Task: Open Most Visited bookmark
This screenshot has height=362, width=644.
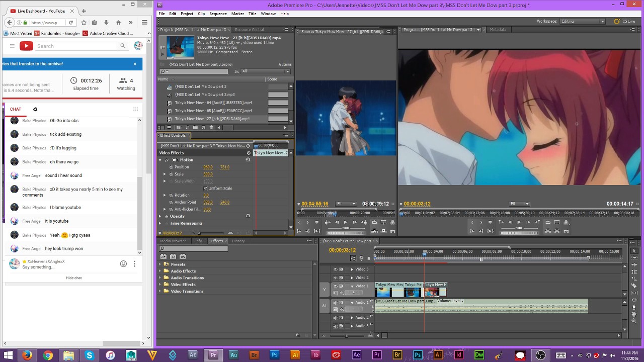Action: pyautogui.click(x=18, y=34)
